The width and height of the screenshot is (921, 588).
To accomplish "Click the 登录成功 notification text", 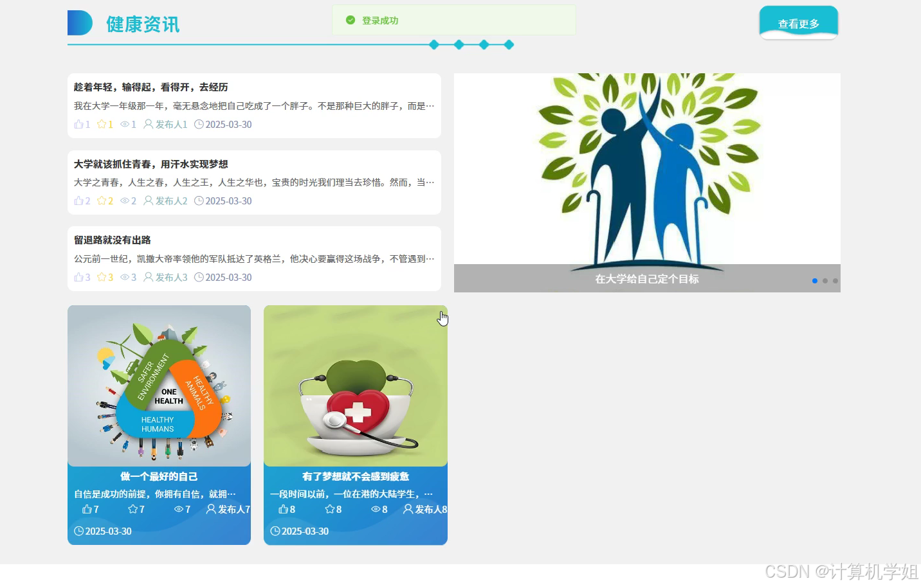I will tap(380, 21).
